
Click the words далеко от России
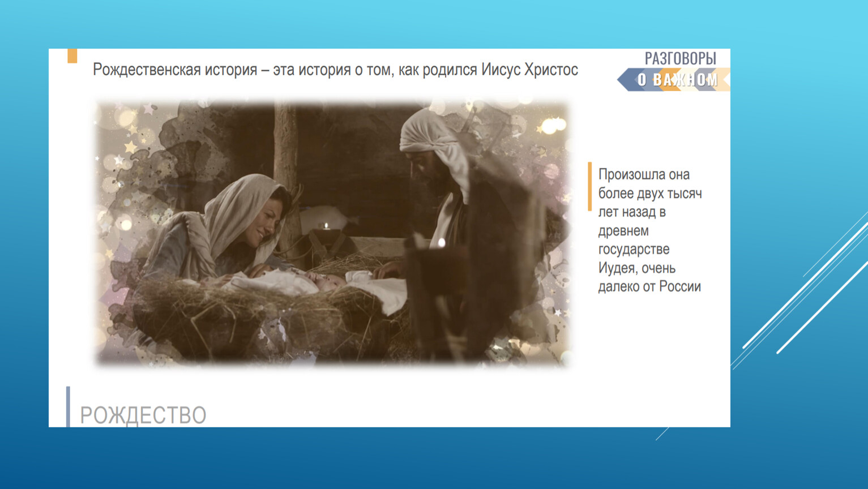[x=649, y=286]
